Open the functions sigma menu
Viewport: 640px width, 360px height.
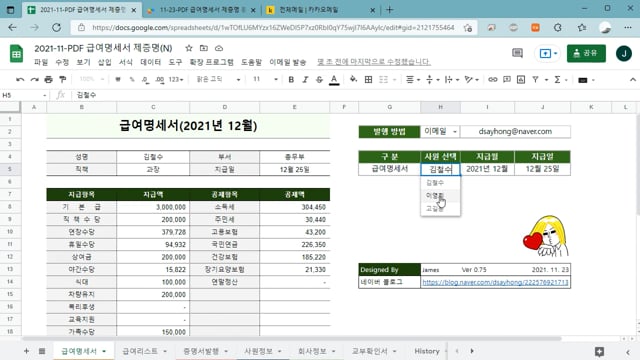[557, 80]
